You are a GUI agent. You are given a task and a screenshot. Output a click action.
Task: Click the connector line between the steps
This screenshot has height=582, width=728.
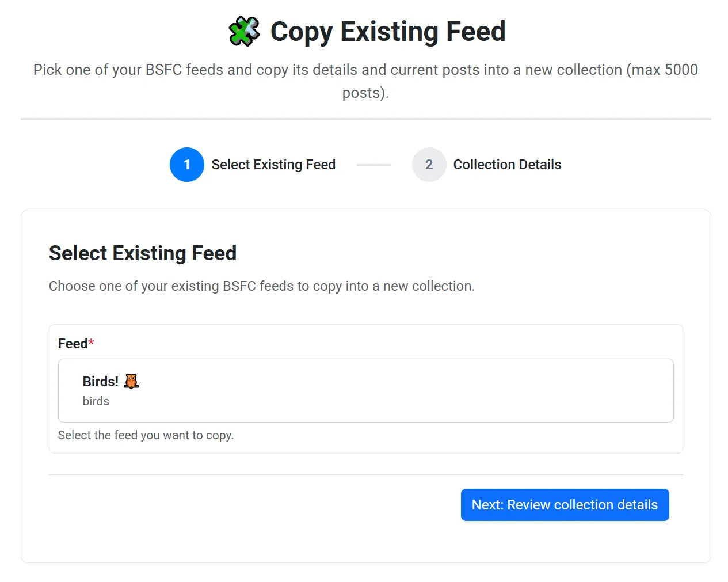pyautogui.click(x=374, y=165)
